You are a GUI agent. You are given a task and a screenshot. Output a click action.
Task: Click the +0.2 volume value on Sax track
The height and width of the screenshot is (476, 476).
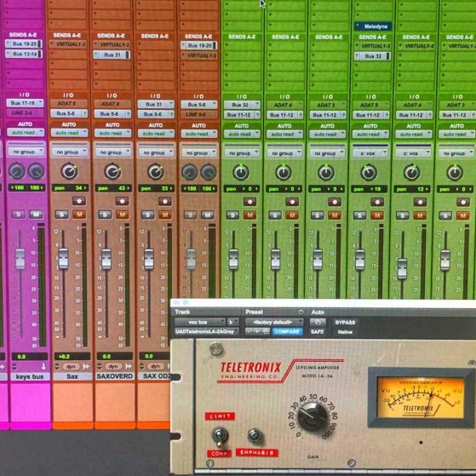(x=72, y=357)
